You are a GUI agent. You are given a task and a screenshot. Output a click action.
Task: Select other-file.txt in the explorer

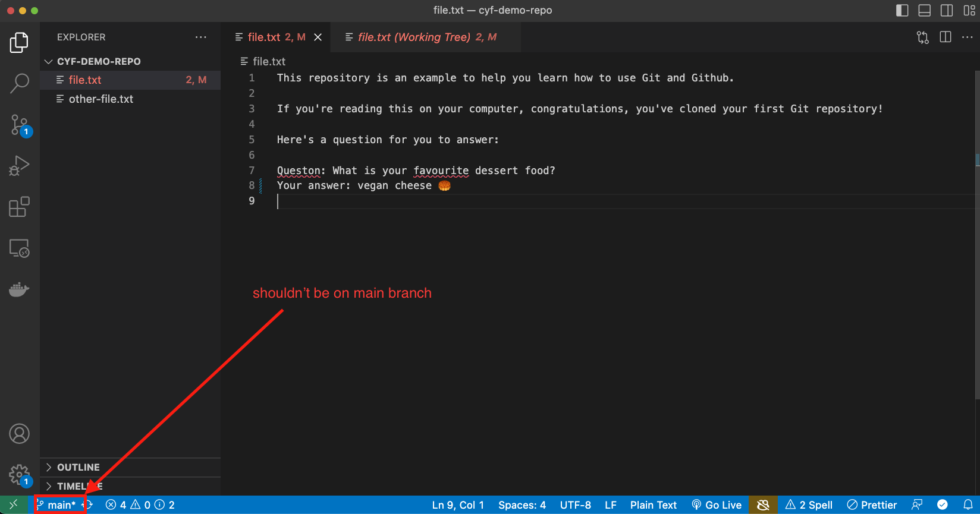tap(101, 99)
